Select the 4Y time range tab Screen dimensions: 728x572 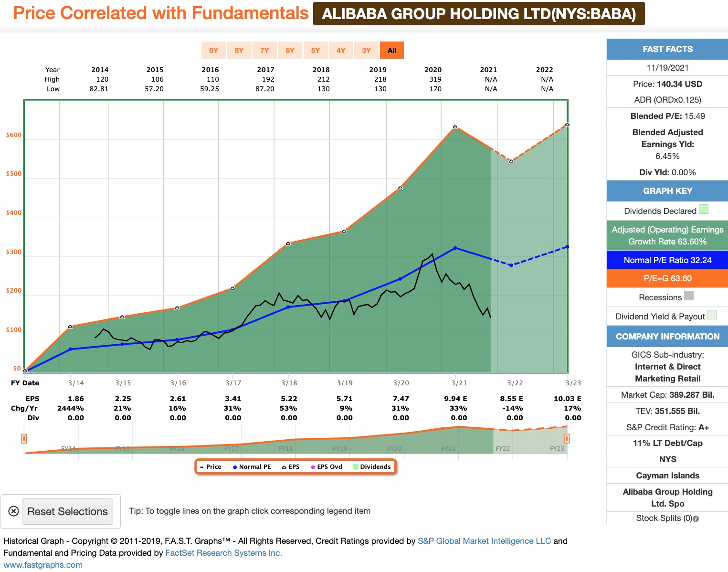[341, 50]
